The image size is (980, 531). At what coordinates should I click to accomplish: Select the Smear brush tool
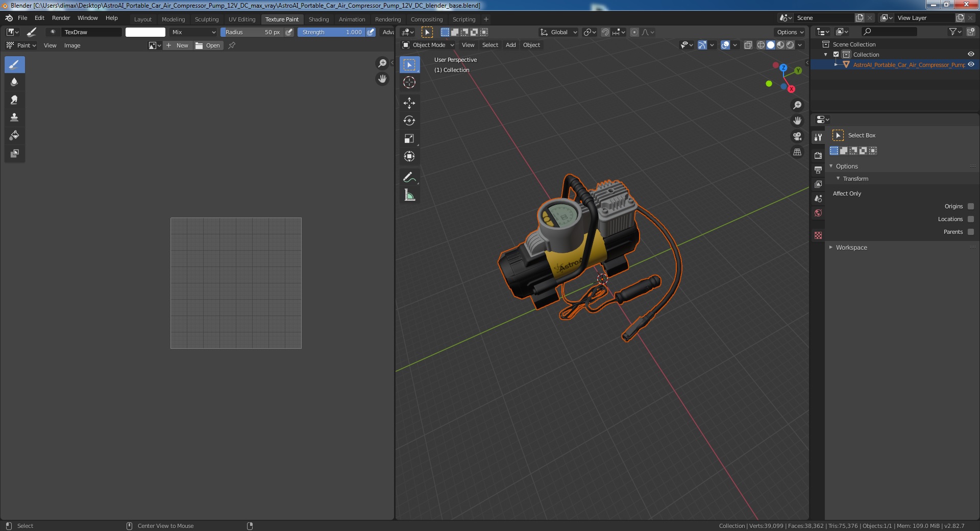(14, 100)
